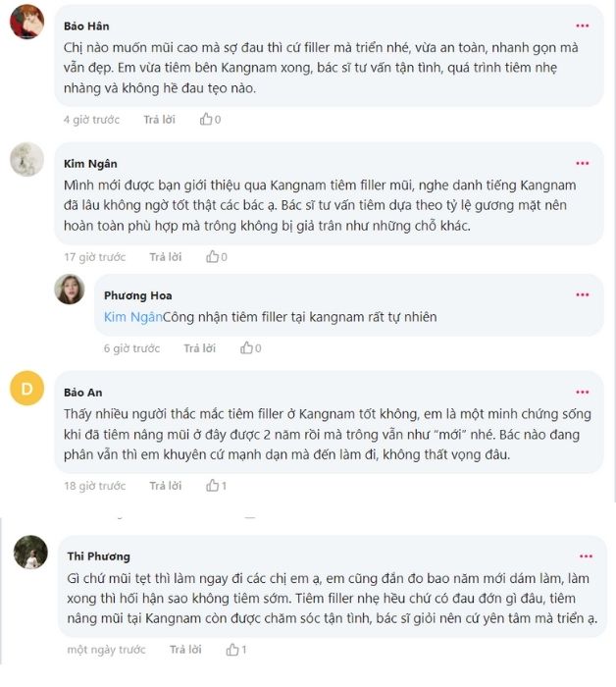Like Bảo Hân's comment with thumbs-up
This screenshot has width=616, height=687.
point(206,120)
